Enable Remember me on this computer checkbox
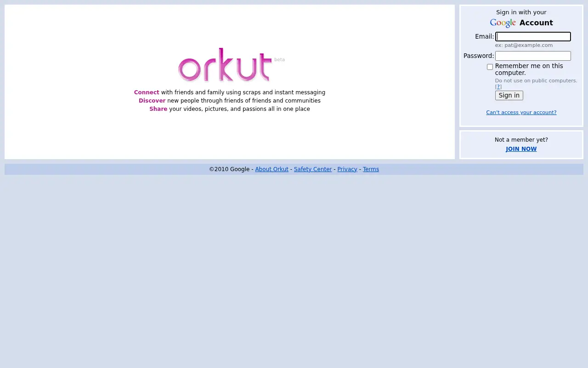 tap(490, 67)
